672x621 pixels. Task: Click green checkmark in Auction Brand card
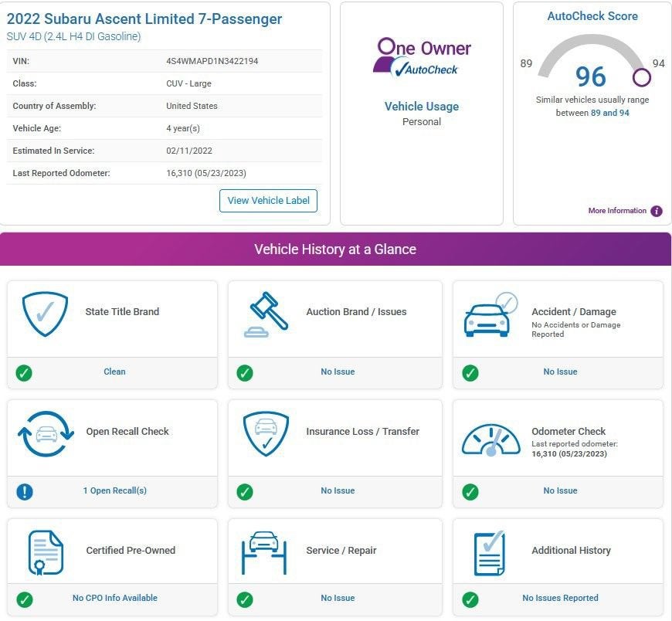(x=245, y=373)
